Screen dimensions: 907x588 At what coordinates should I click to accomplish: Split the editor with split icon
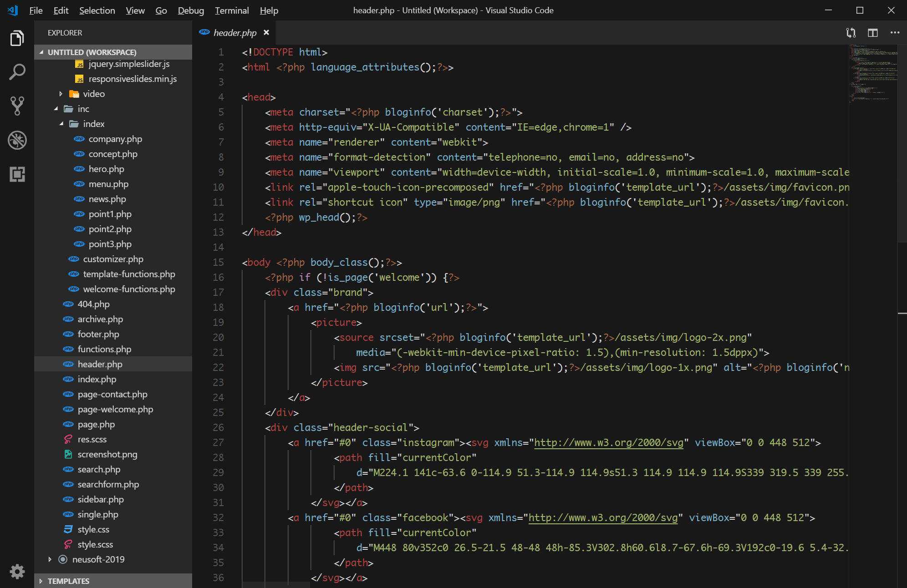872,33
